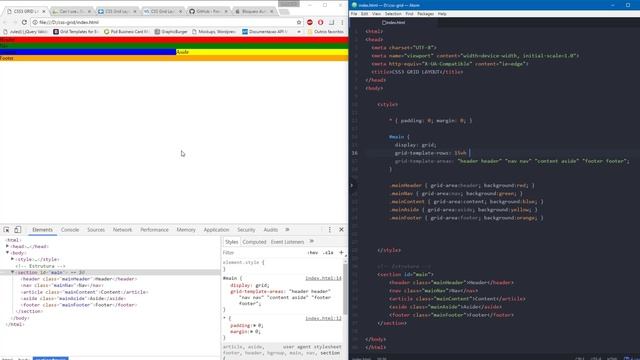Switch to the Can I use browser tab
Screen dimensions: 640x360
(71, 11)
